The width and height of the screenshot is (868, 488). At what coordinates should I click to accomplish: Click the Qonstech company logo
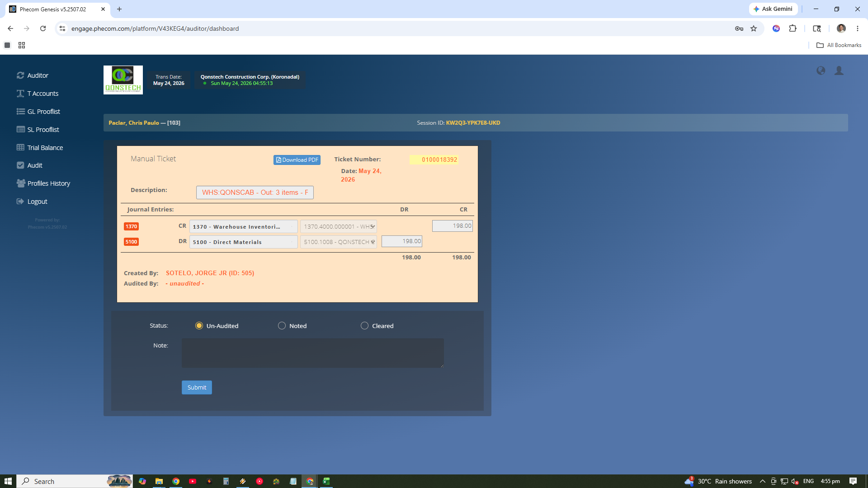pos(123,80)
